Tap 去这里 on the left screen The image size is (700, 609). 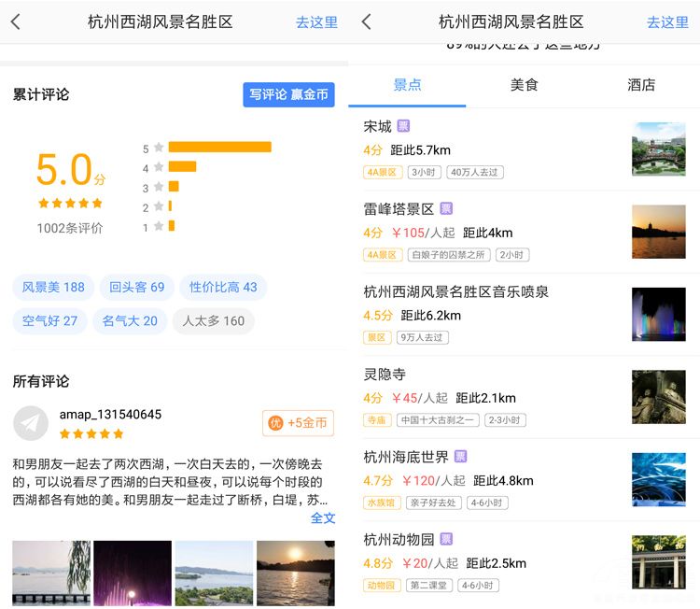(x=316, y=22)
